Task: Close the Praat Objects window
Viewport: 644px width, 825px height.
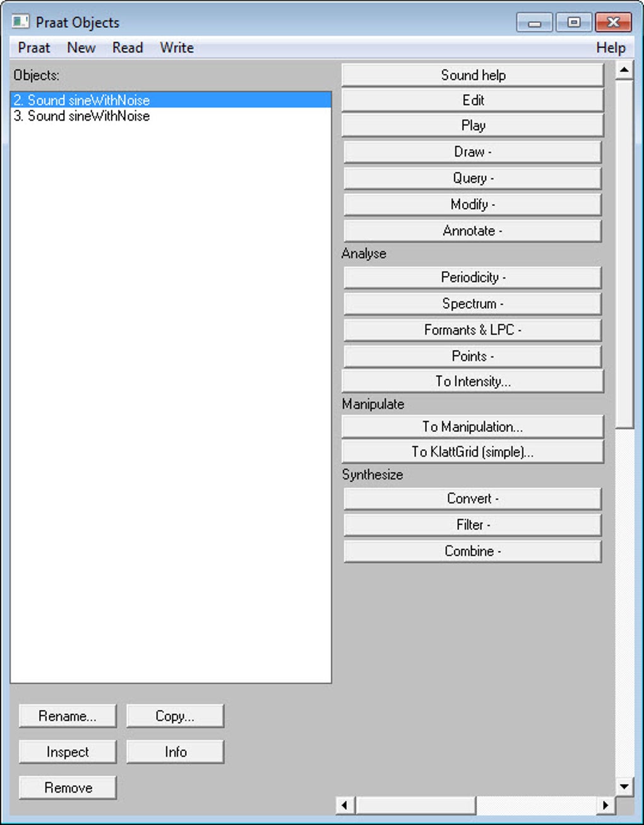Action: click(x=613, y=23)
